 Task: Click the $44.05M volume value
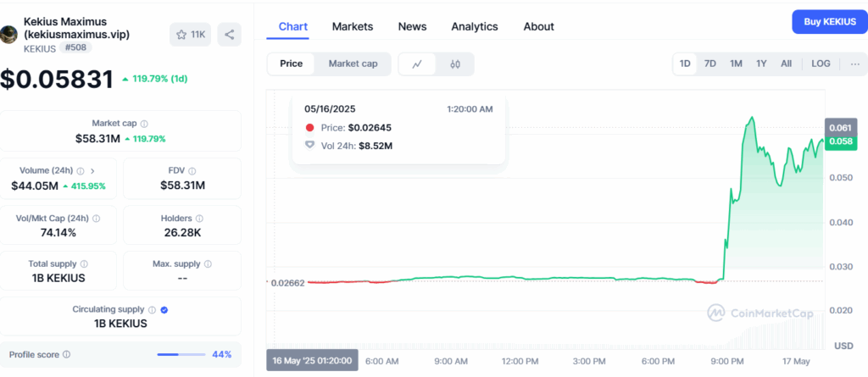pyautogui.click(x=34, y=186)
